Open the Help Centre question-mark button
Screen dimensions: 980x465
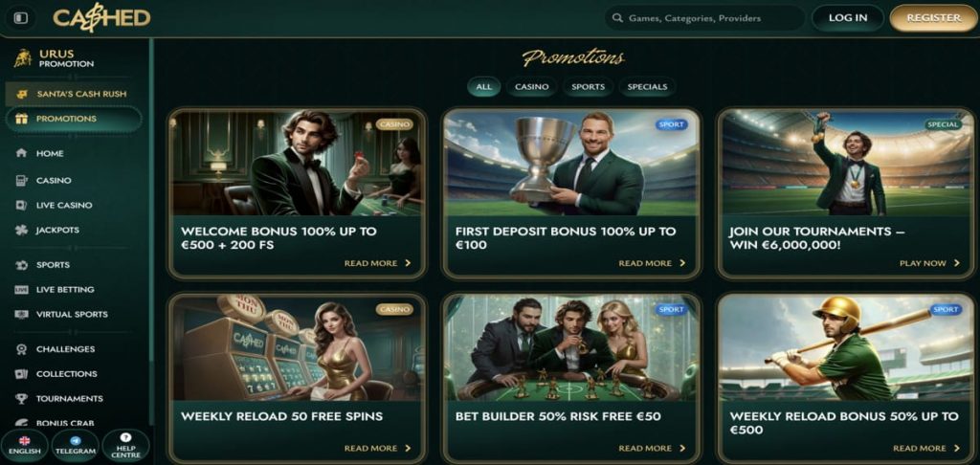125,445
